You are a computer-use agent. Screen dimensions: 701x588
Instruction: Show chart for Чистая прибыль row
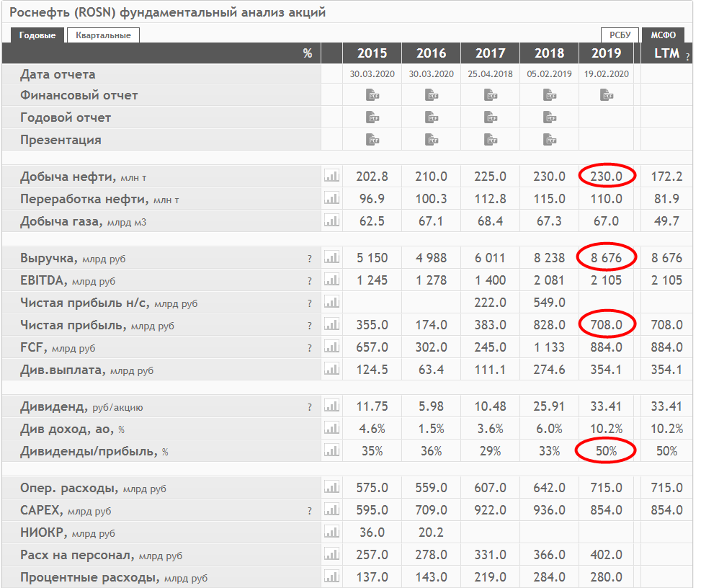click(331, 324)
